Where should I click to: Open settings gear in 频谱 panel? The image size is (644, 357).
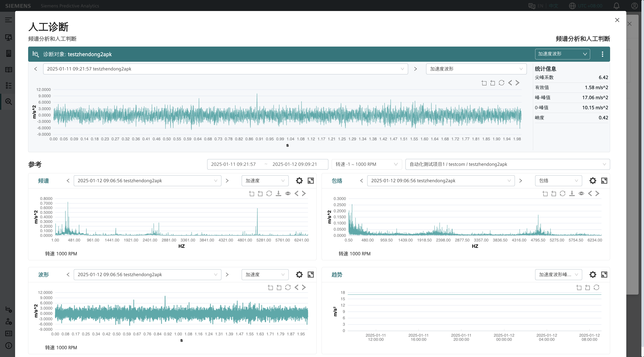[299, 181]
